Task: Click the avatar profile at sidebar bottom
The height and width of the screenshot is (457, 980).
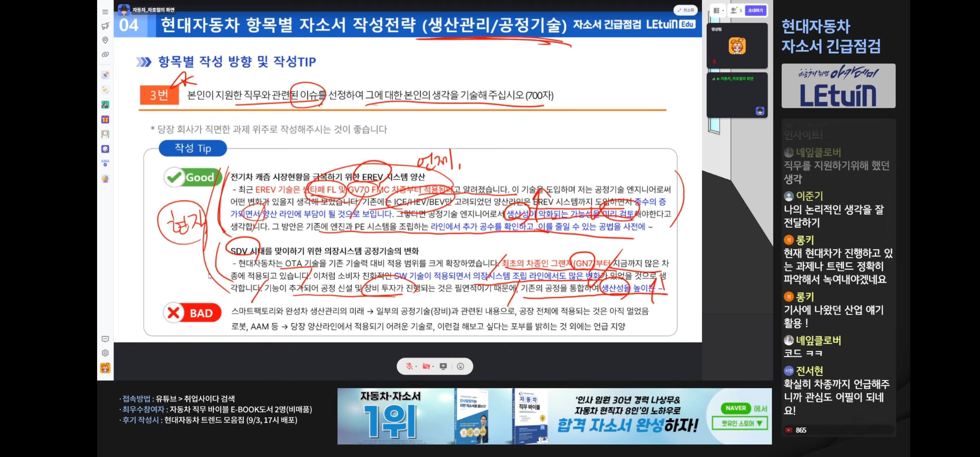Action: coord(105,368)
